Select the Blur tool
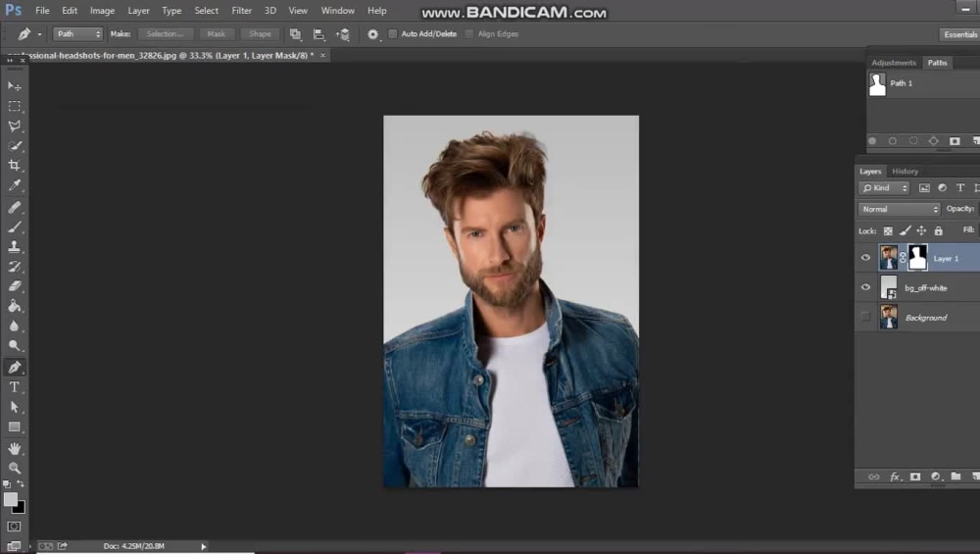This screenshot has height=554, width=980. (x=14, y=326)
